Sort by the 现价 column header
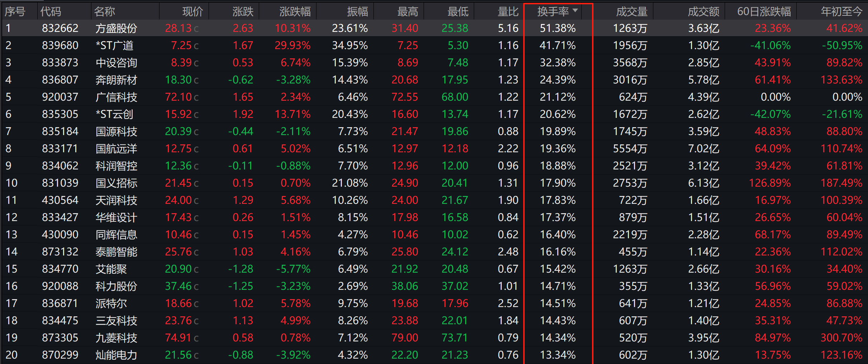 [192, 11]
